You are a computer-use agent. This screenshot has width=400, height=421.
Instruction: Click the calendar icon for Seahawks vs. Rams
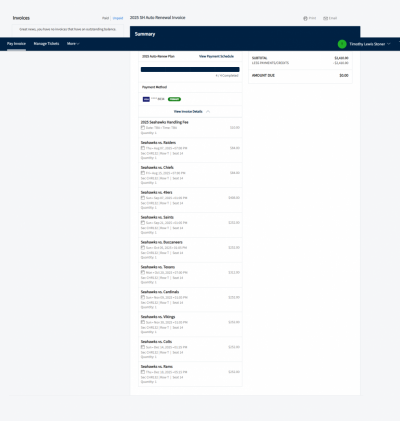tap(143, 372)
